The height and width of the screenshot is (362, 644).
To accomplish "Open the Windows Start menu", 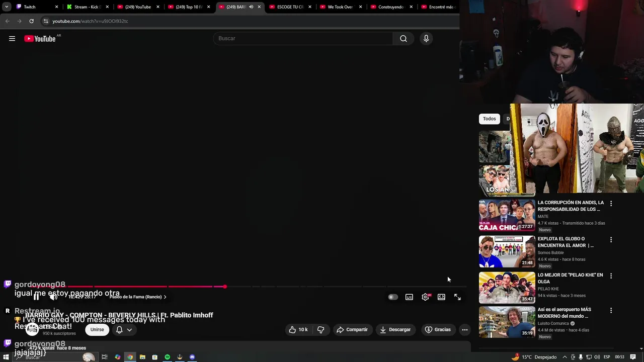I will click(x=6, y=357).
